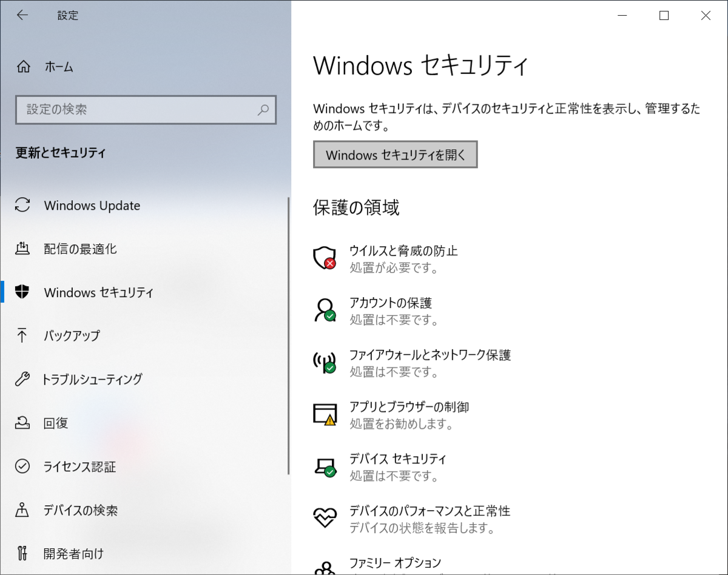Click the バックアップ upload arrow icon
728x575 pixels.
pos(22,335)
